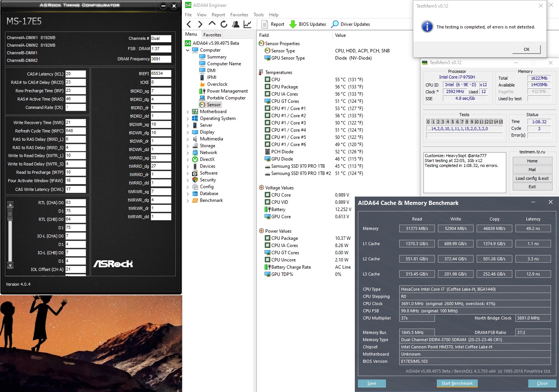Collapse the Computer tree node
559x392 pixels.
coord(188,50)
